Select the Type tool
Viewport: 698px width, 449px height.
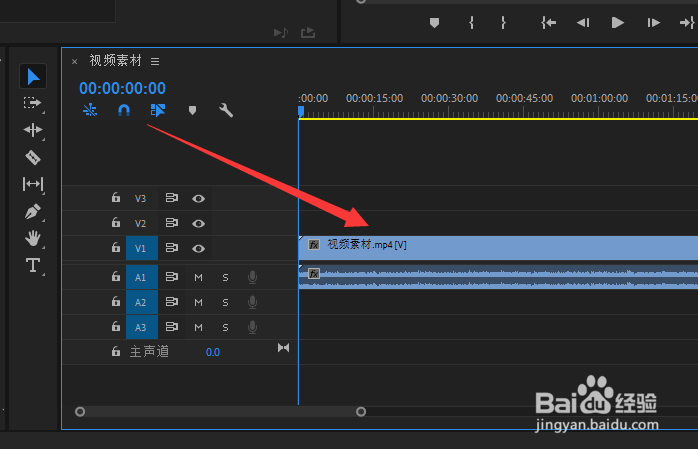tap(33, 265)
